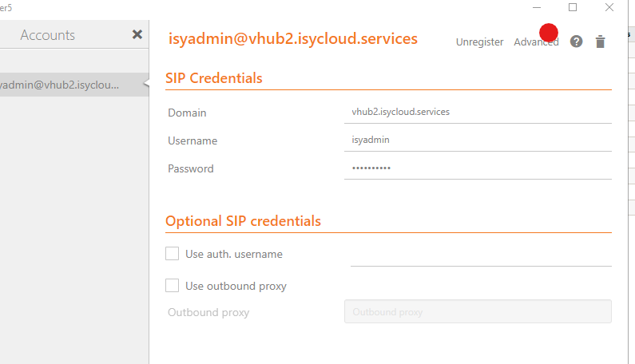
Task: Enable the Use auth. username checkbox
Action: (x=172, y=254)
